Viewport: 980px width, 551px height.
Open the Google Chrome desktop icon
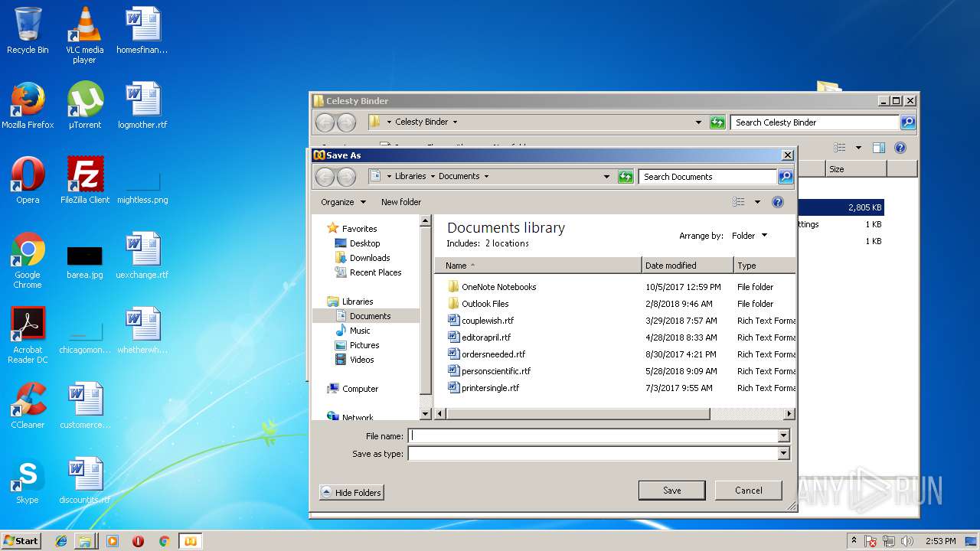pos(28,260)
